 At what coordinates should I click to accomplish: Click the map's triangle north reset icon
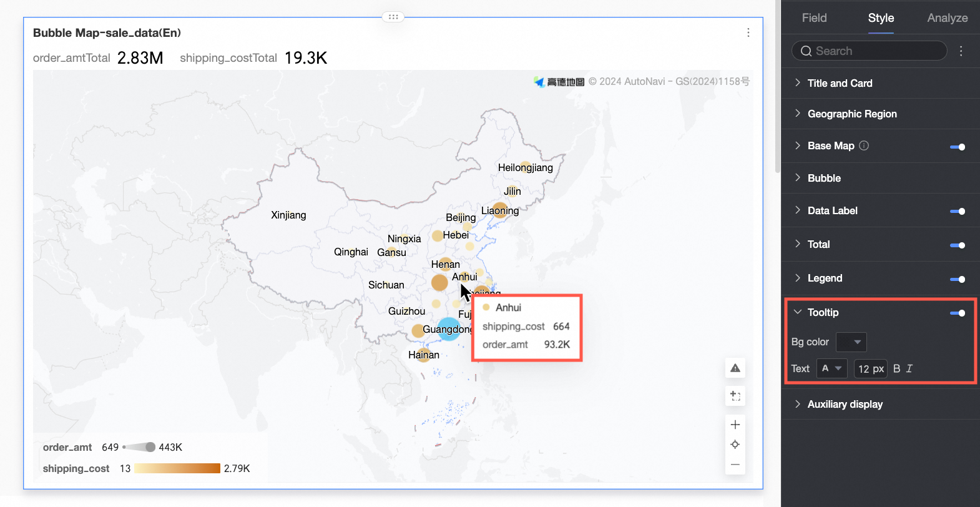pos(735,368)
